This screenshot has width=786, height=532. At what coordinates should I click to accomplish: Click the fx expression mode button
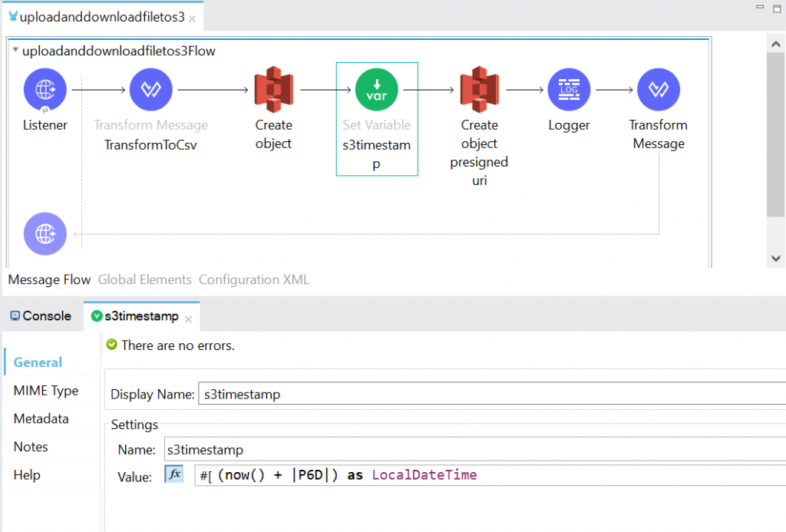pyautogui.click(x=173, y=474)
